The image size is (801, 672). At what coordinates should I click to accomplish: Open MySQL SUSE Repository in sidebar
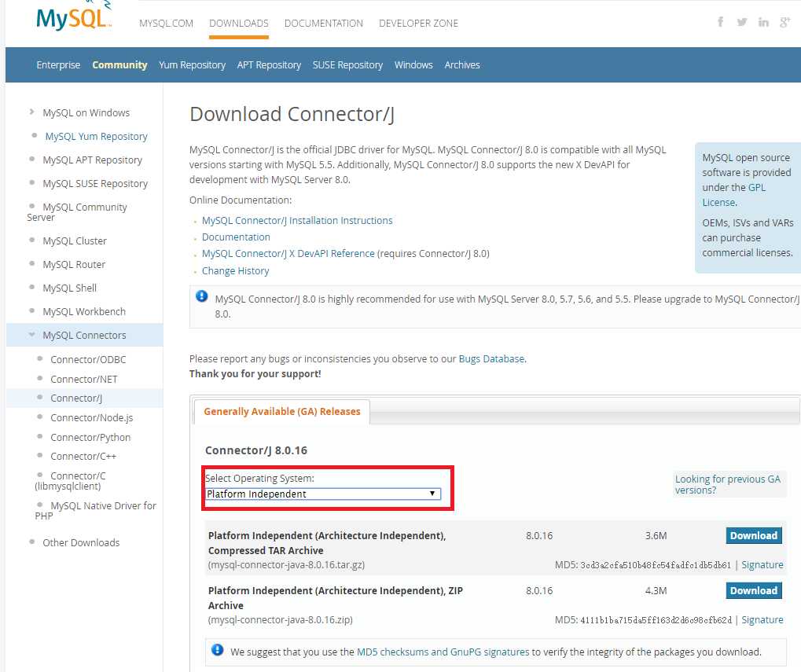95,183
